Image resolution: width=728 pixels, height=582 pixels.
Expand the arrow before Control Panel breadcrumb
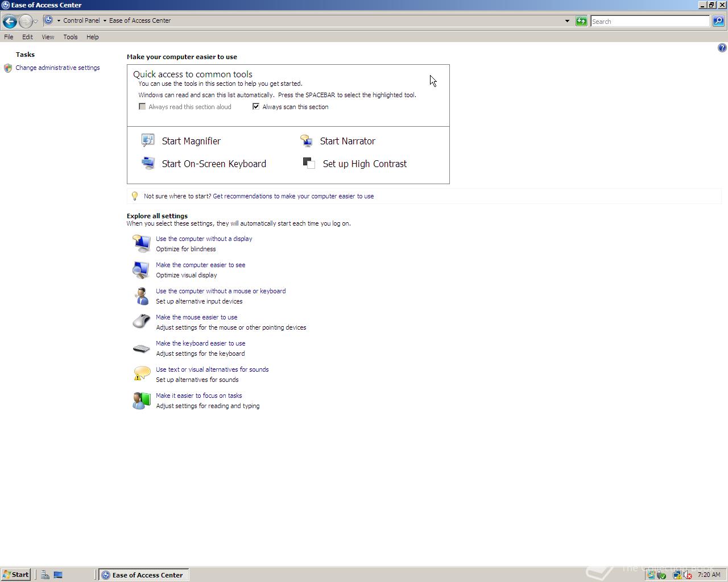(x=59, y=20)
